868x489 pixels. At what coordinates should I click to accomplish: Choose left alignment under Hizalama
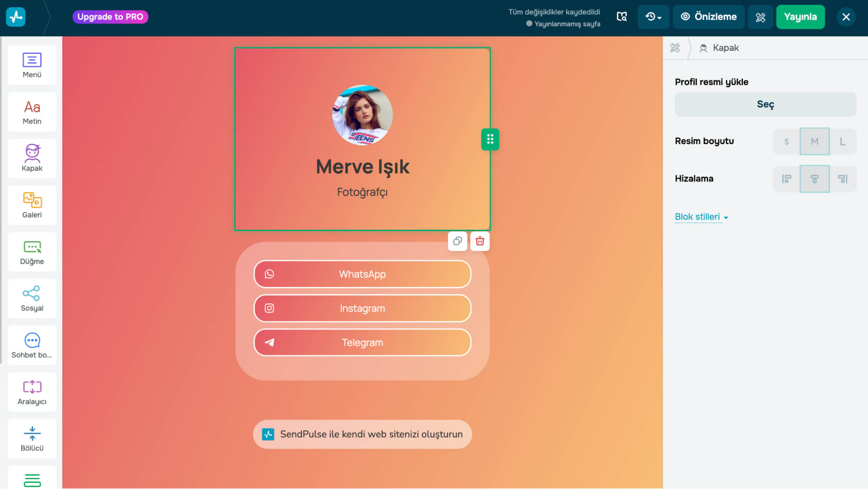(x=786, y=178)
